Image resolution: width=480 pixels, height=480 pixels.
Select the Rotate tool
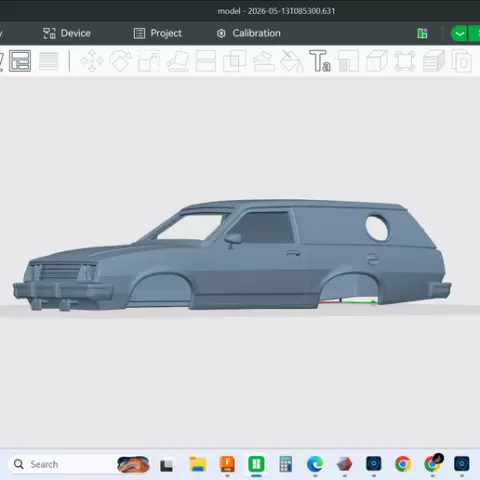click(120, 61)
